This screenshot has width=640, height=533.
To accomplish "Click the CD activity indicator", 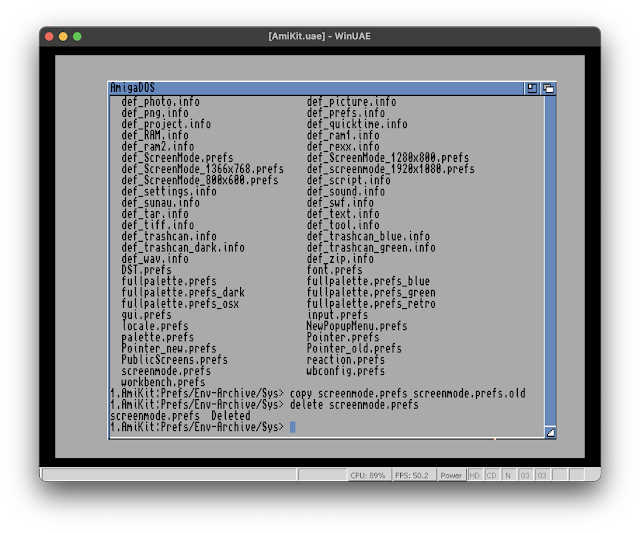I will [491, 475].
